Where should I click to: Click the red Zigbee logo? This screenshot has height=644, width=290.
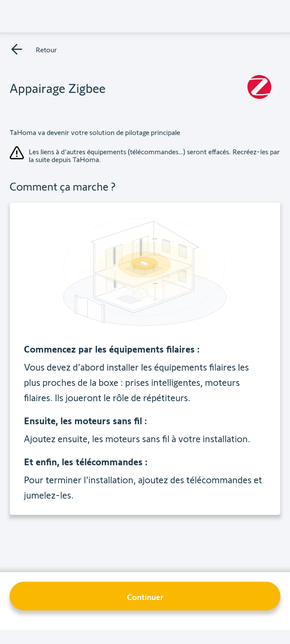click(x=259, y=87)
